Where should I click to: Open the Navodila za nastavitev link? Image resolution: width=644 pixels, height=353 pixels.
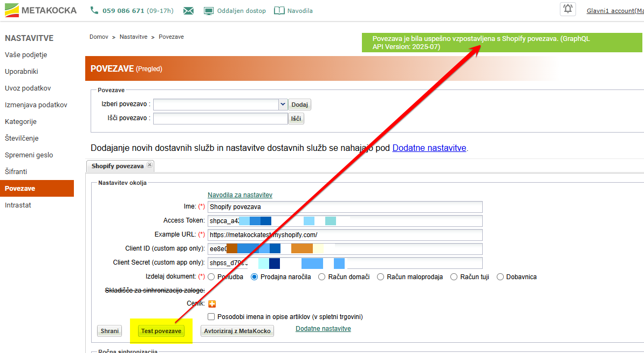[x=240, y=195]
